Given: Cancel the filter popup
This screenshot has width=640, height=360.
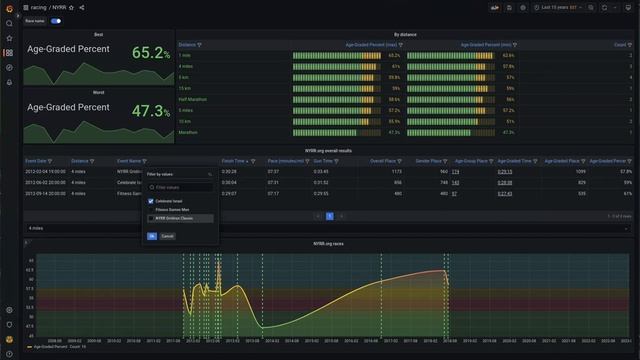Looking at the screenshot, I should pos(167,236).
